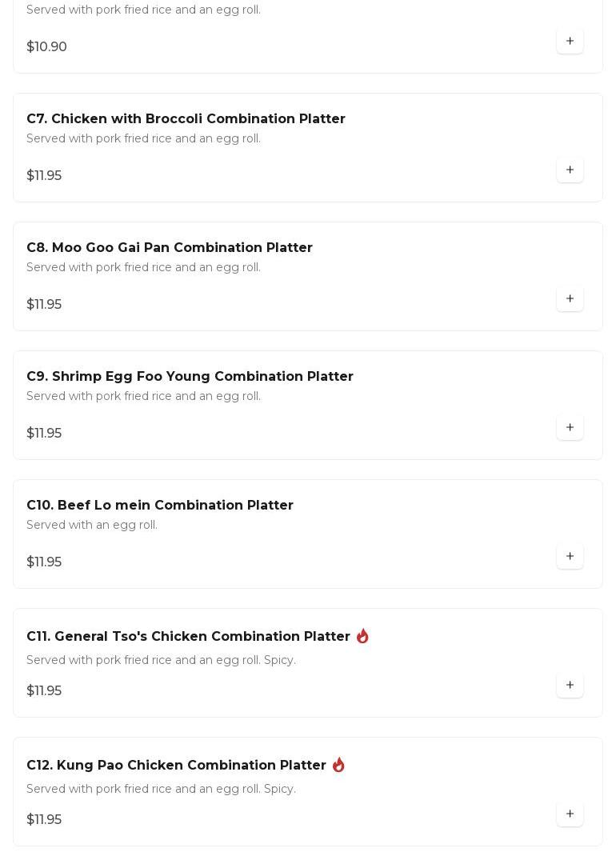Image resolution: width=616 pixels, height=868 pixels.
Task: Add C9 Shrimp Egg Foo Young platter
Action: coord(570,427)
